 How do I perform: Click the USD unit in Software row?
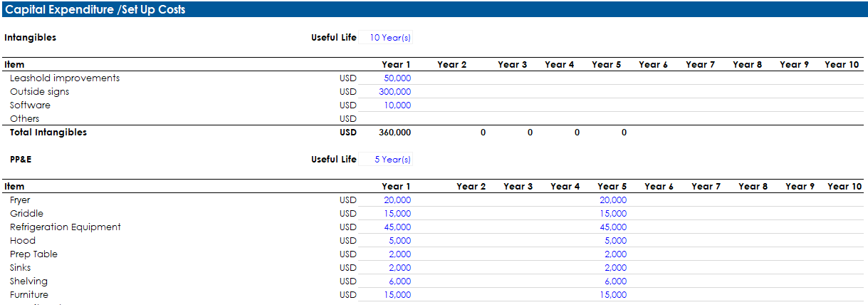[x=348, y=105]
